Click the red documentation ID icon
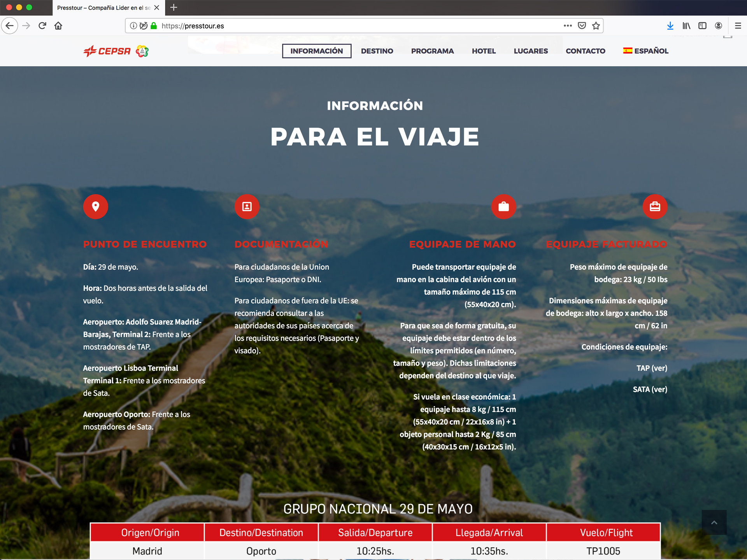This screenshot has width=747, height=560. pos(247,206)
